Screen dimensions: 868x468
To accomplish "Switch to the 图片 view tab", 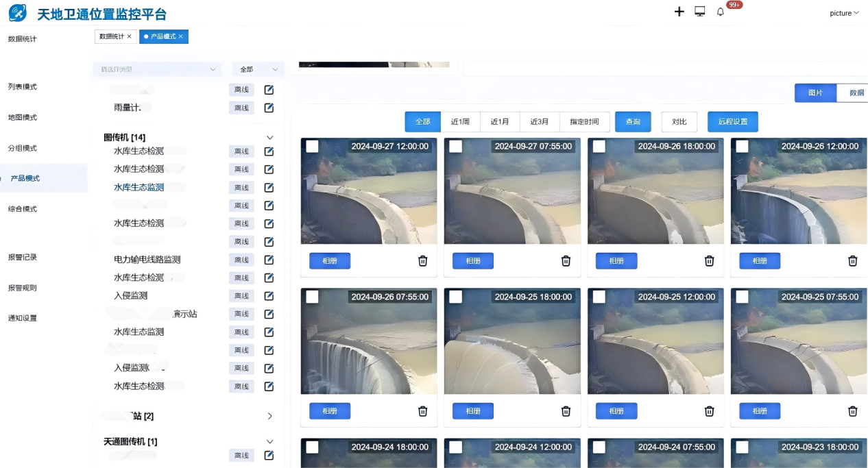I will point(815,93).
